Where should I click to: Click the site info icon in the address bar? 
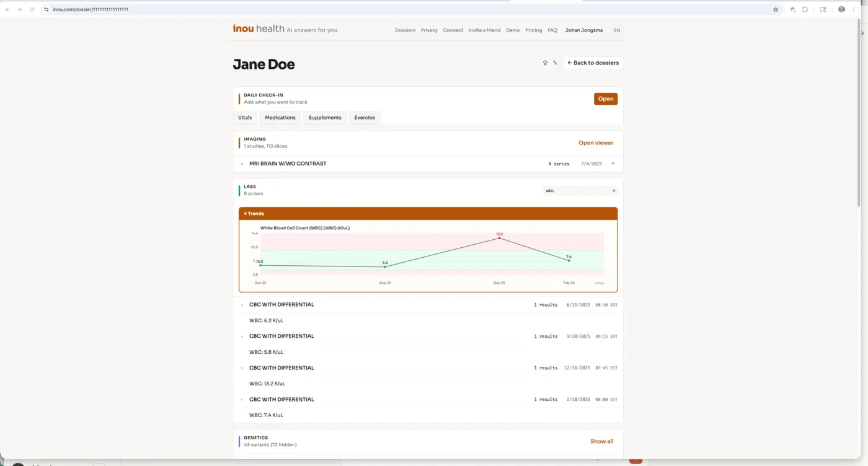click(x=46, y=9)
